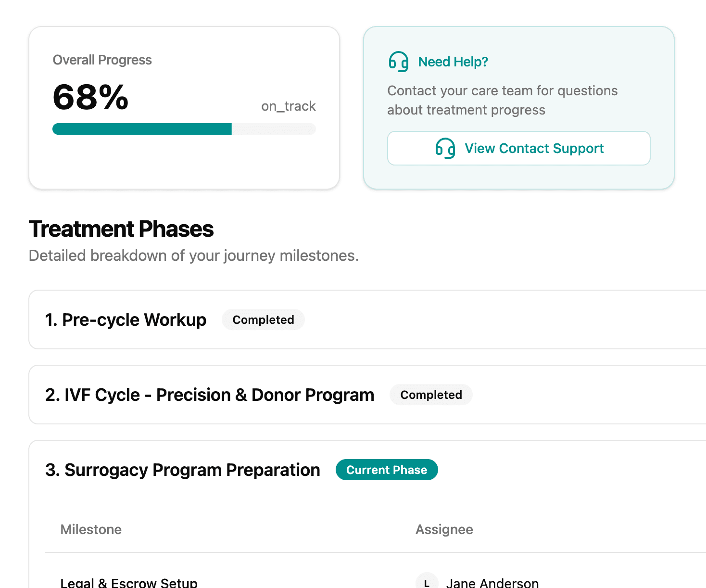Click the Jane Anderson assignee name

(492, 583)
